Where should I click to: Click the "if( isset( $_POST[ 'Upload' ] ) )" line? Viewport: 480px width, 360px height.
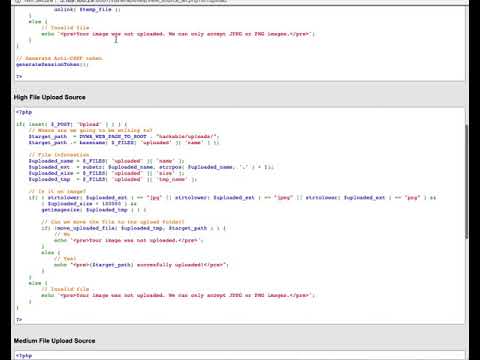click(72, 124)
